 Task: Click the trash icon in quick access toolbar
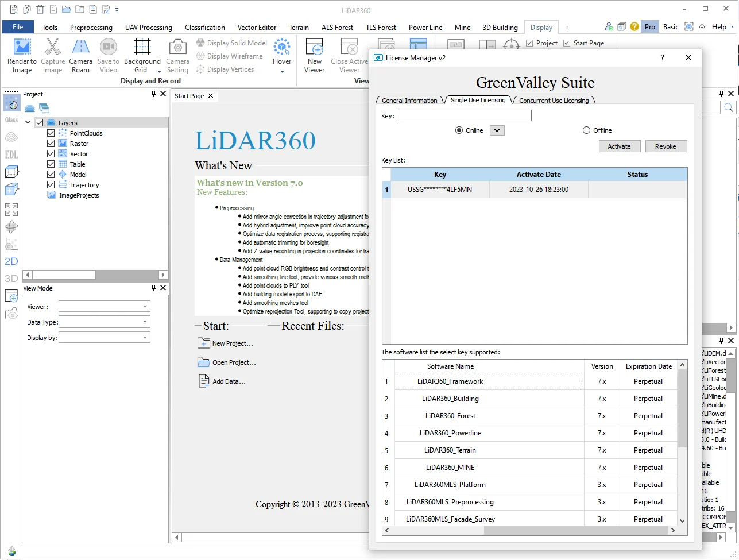(40, 9)
